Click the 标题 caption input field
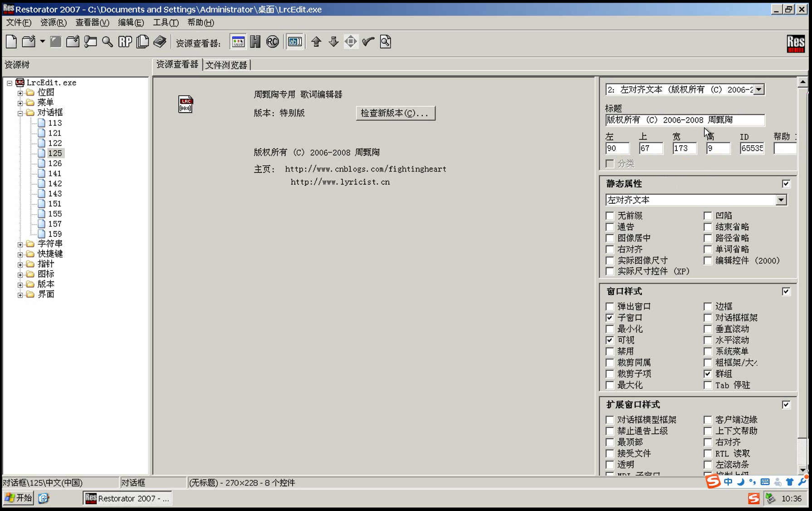Viewport: 812px width, 511px height. pyautogui.click(x=685, y=120)
